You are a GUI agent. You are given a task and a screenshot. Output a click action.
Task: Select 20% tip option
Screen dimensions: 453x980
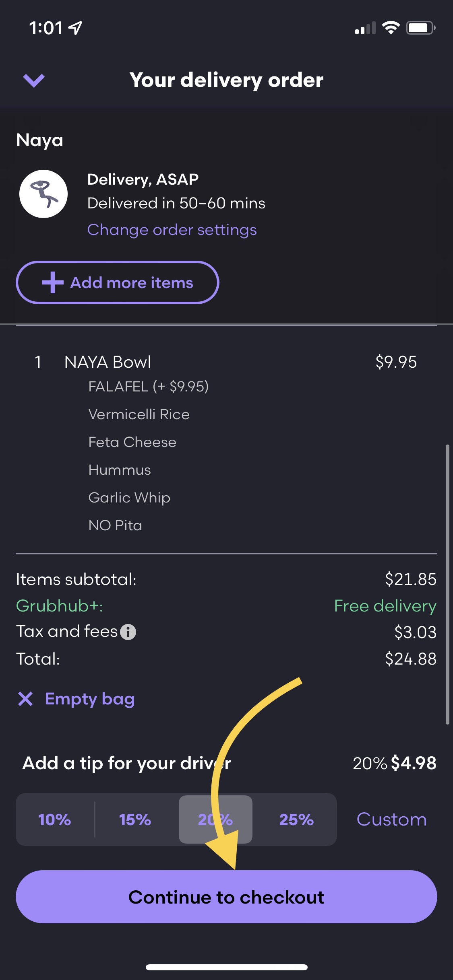point(215,819)
